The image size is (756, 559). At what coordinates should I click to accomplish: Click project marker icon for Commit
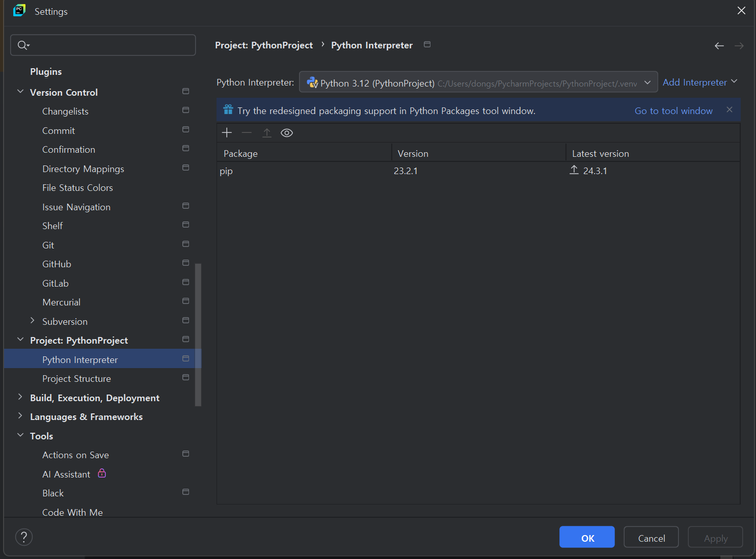[x=185, y=129]
